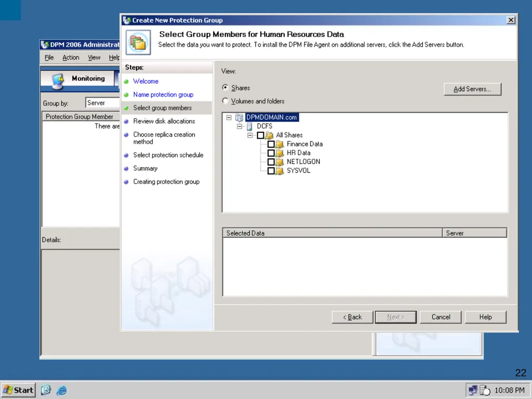
Task: Open the Action menu in DPM Administrator
Action: click(x=71, y=58)
